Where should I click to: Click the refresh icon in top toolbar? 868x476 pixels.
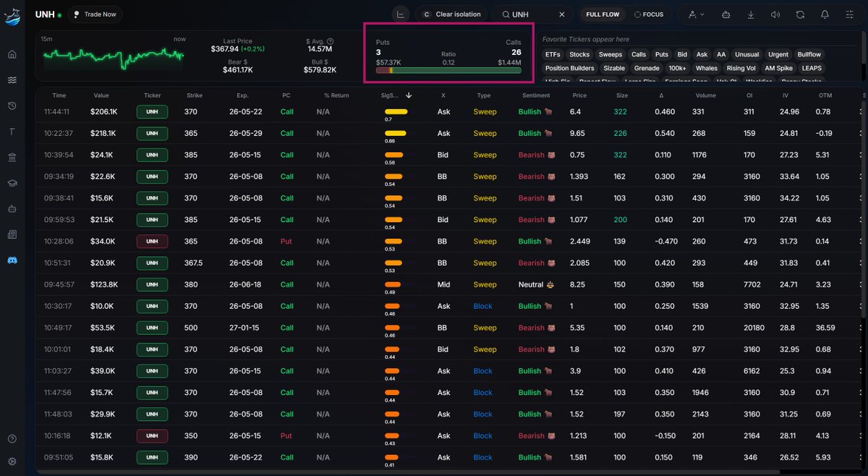pos(800,14)
